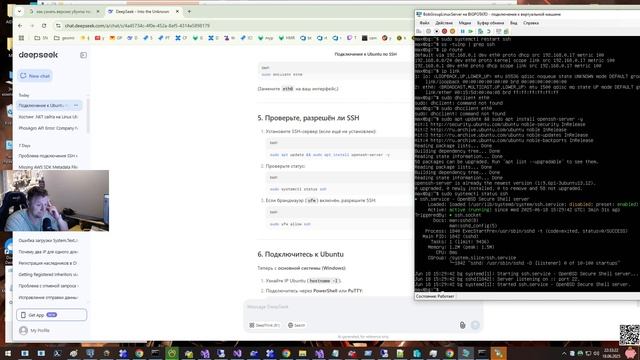The width and height of the screenshot is (640, 360).
Task: Click inside the VM terminal console area
Action: pos(527,163)
